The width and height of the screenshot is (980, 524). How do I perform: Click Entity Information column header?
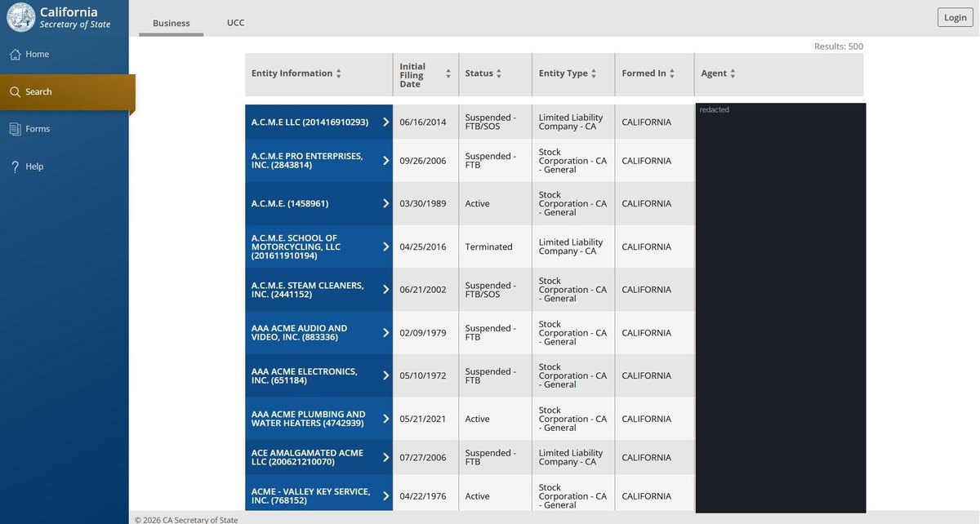coord(292,73)
